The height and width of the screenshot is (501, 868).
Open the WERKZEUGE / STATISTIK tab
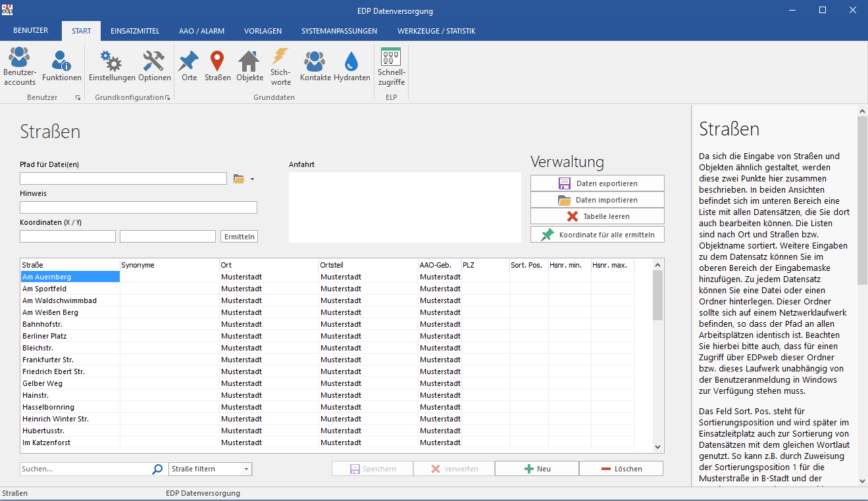(x=436, y=31)
